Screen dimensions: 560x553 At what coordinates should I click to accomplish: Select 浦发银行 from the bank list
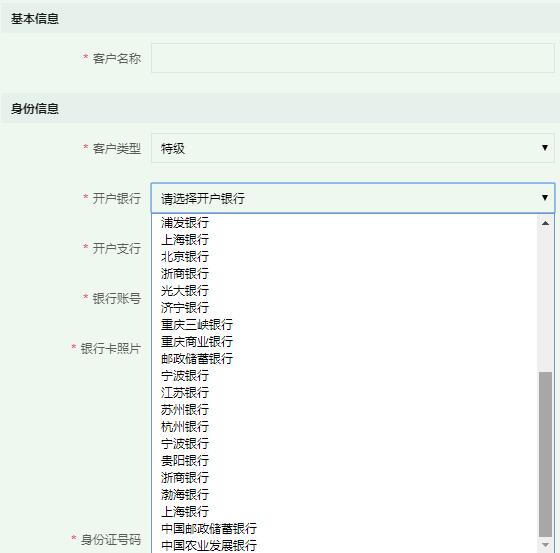tap(344, 223)
